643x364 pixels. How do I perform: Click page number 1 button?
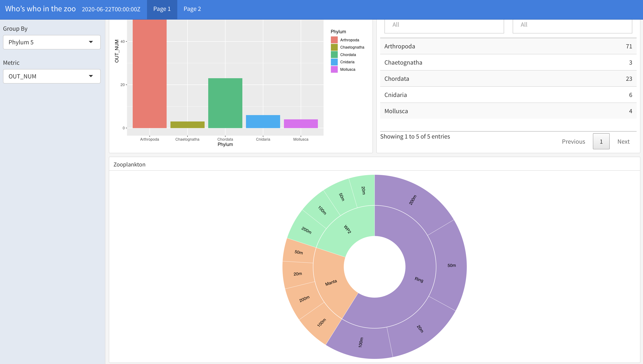point(601,142)
